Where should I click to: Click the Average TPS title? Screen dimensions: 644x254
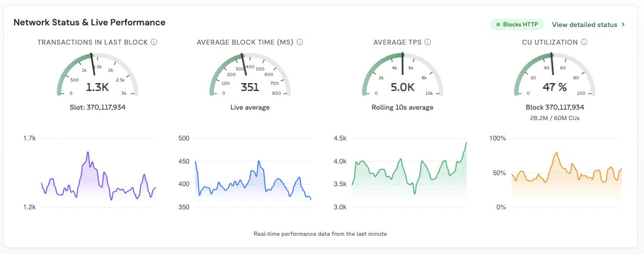tap(397, 42)
